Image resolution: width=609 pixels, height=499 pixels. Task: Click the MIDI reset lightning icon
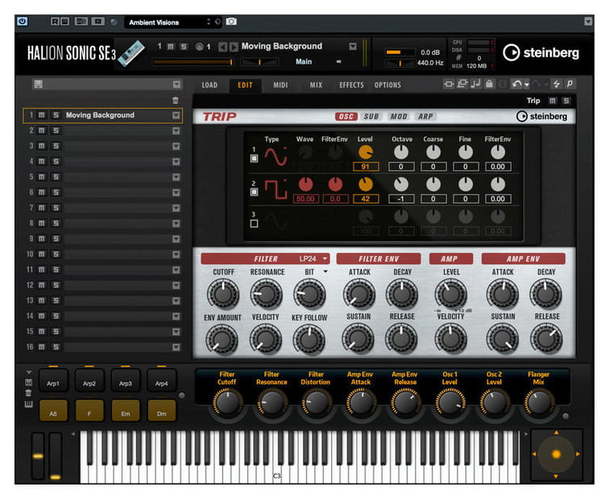pyautogui.click(x=557, y=83)
